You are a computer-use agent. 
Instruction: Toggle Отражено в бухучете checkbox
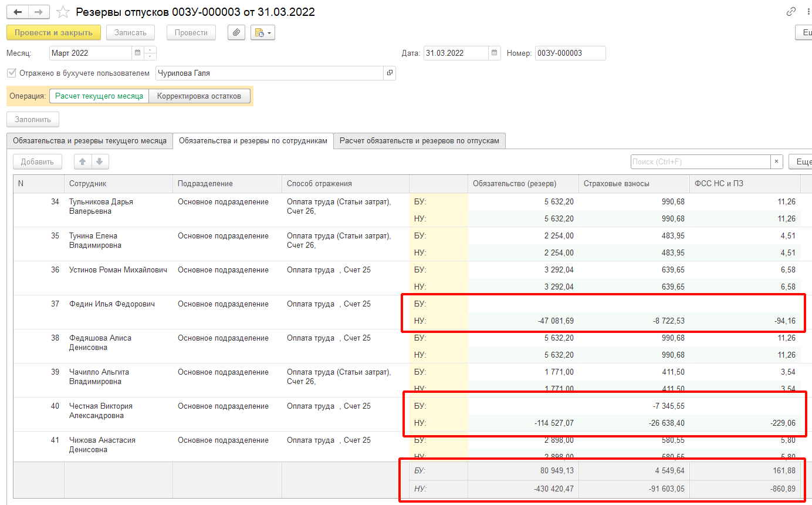click(x=11, y=73)
